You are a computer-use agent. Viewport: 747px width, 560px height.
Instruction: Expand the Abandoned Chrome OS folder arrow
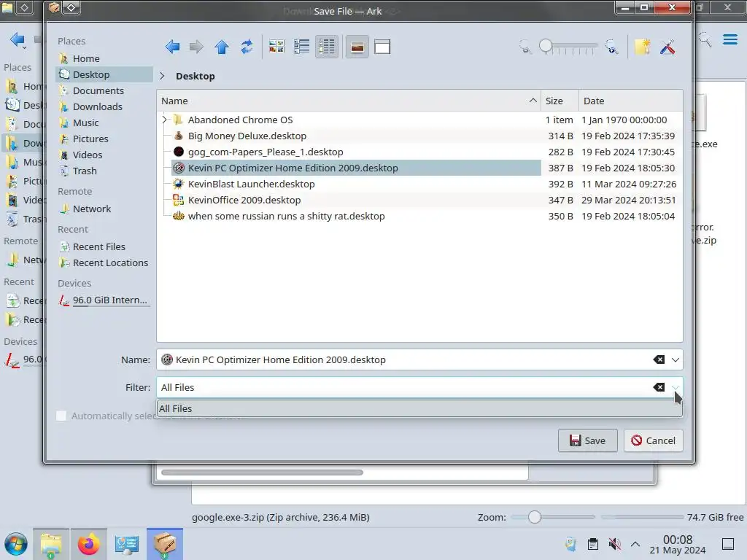pos(165,120)
